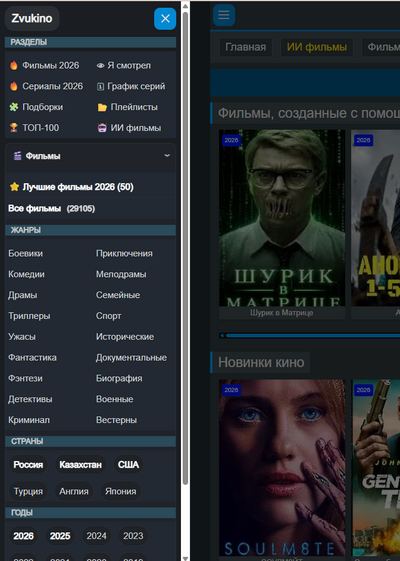Image resolution: width=400 pixels, height=561 pixels.
Task: Filter by country Турция
Action: coord(28,491)
